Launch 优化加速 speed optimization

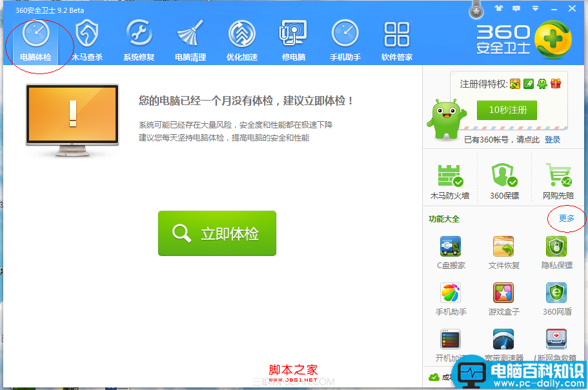(241, 39)
